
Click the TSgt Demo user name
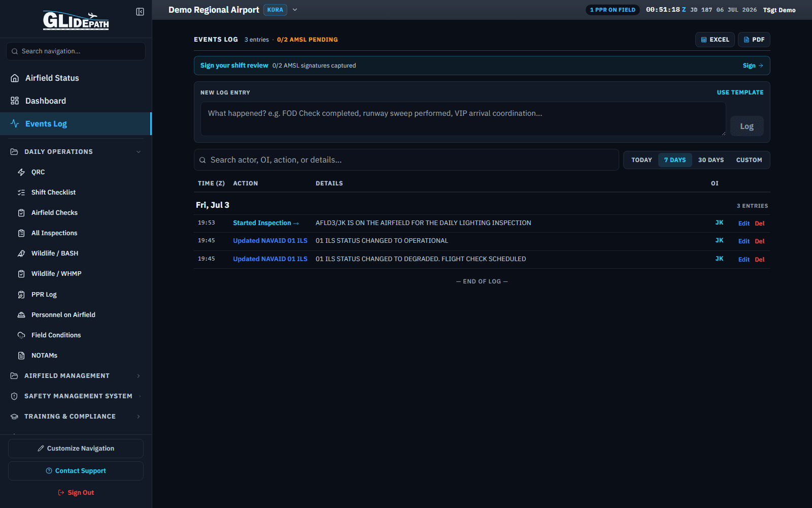pyautogui.click(x=779, y=10)
